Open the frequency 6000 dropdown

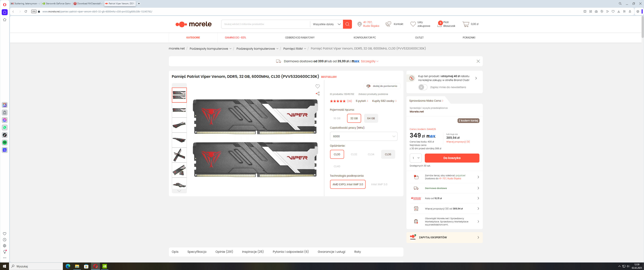(x=363, y=136)
